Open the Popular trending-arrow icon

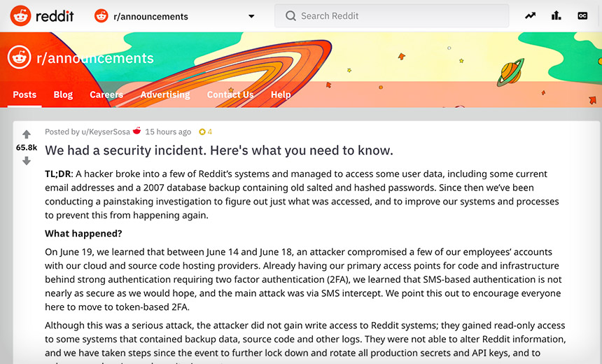coord(530,15)
